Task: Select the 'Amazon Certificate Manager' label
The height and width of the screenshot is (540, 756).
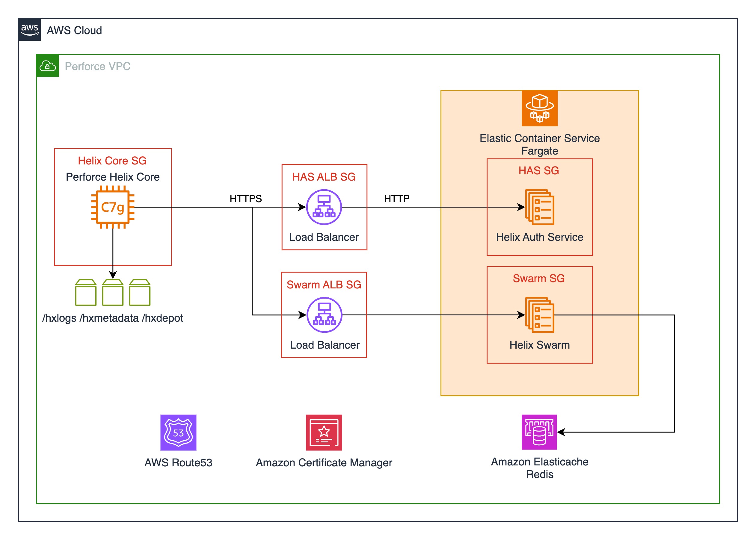Action: click(324, 462)
